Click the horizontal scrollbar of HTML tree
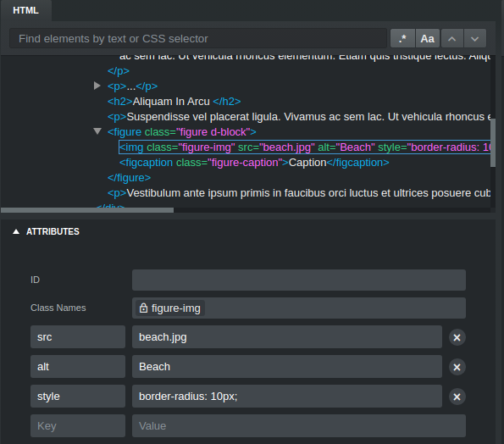 click(87, 210)
